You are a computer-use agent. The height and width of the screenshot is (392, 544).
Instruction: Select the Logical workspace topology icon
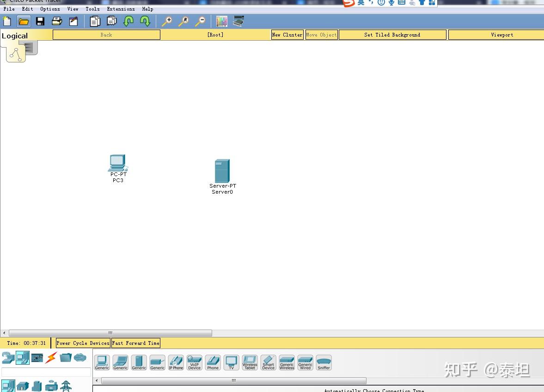16,55
